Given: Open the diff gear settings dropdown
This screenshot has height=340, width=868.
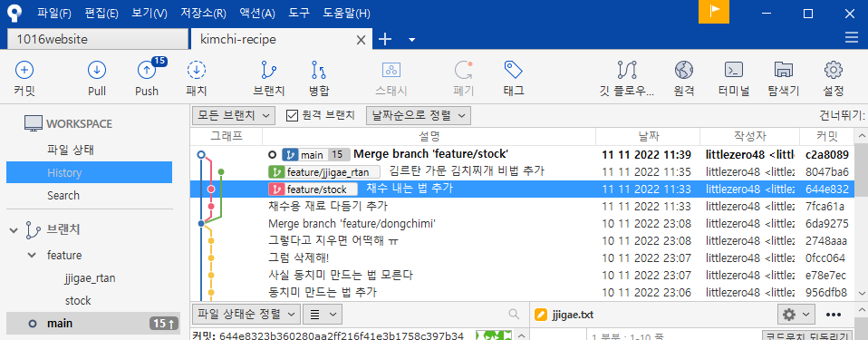Looking at the screenshot, I should point(796,315).
